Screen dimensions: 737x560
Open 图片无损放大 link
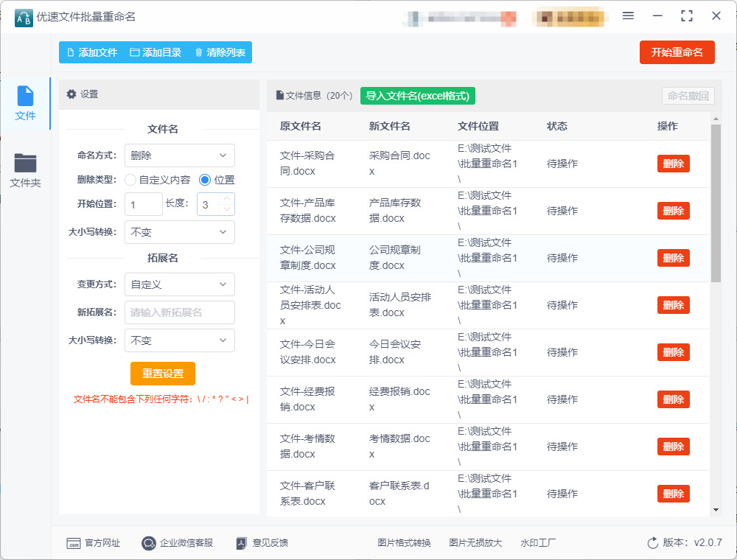pyautogui.click(x=475, y=543)
